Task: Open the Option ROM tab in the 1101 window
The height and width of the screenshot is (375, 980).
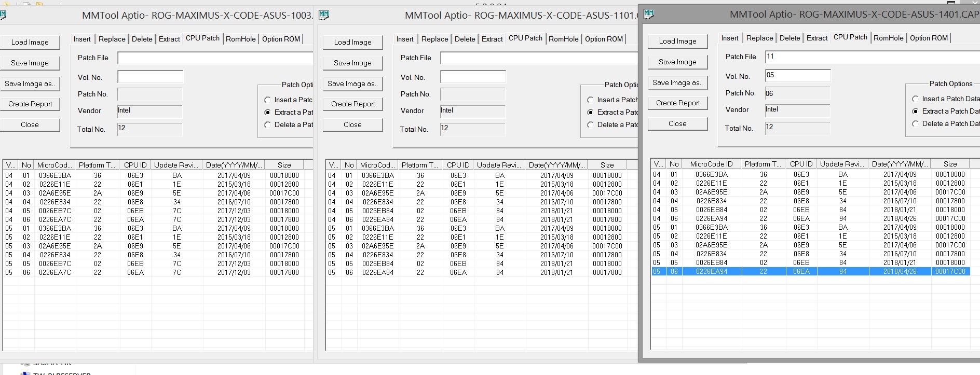Action: point(604,39)
